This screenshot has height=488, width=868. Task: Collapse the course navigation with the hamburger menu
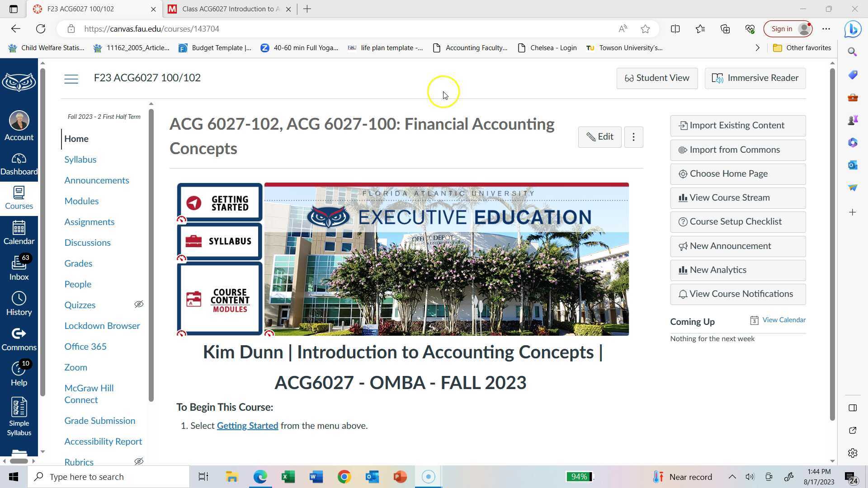71,78
